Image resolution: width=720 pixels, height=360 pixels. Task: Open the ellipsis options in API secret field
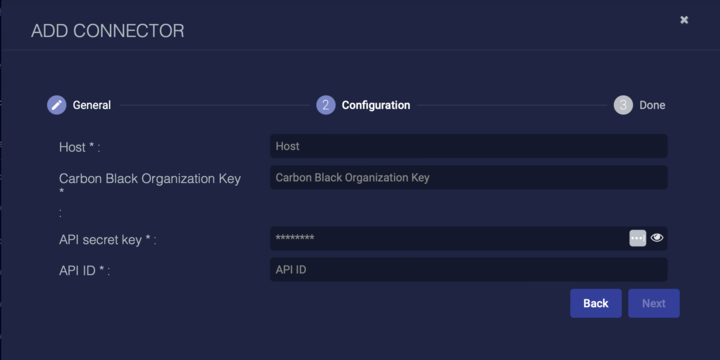tap(637, 238)
